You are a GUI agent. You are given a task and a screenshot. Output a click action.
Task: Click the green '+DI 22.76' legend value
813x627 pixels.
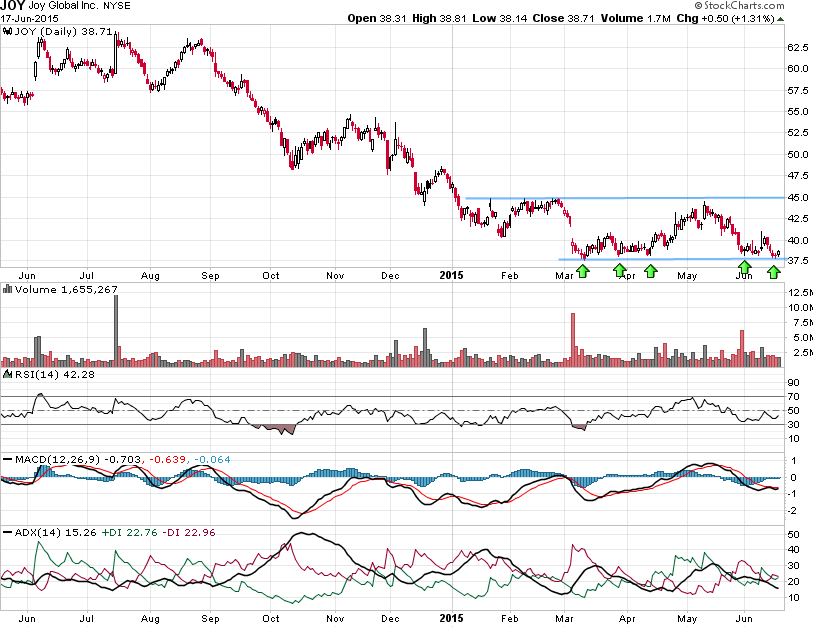(x=129, y=533)
